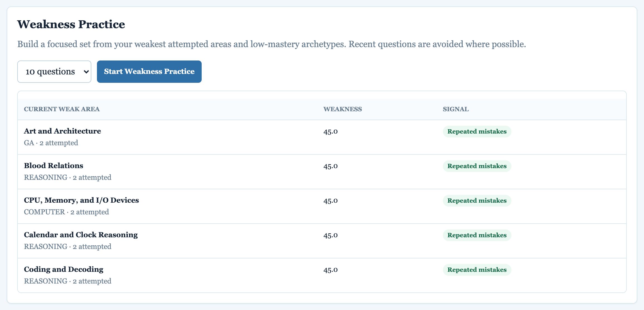
Task: Click the Weakness Practice heading
Action: 71,24
